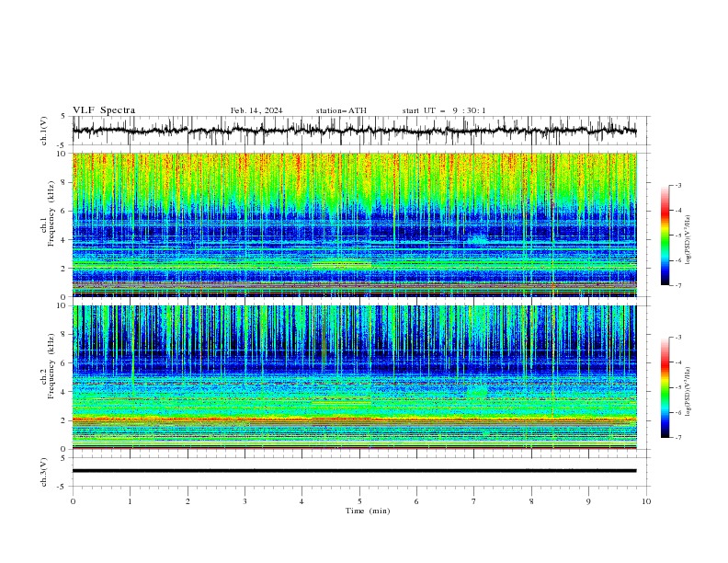
Task: Click inside the ch.2 spectrogram panel
Action: click(354, 377)
